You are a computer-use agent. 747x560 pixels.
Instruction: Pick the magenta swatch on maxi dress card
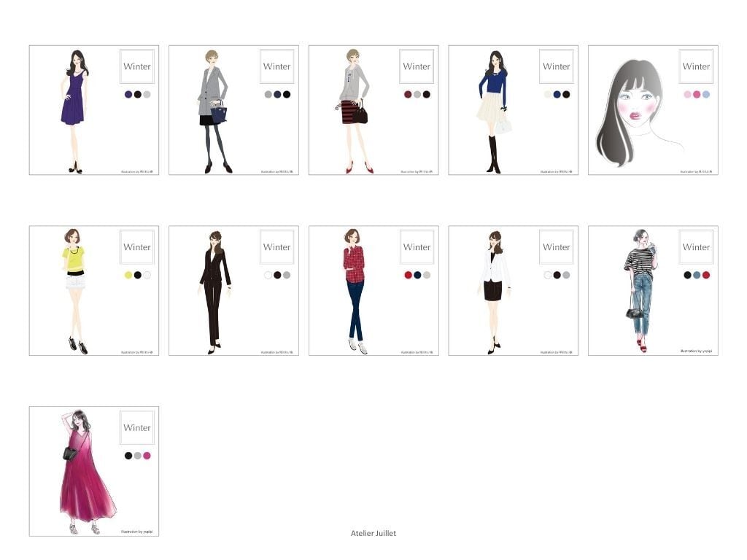tap(147, 456)
